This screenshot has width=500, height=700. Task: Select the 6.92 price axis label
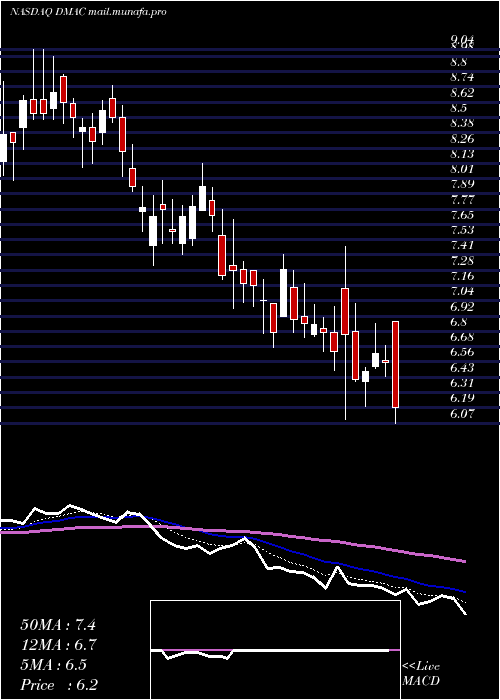(x=462, y=306)
